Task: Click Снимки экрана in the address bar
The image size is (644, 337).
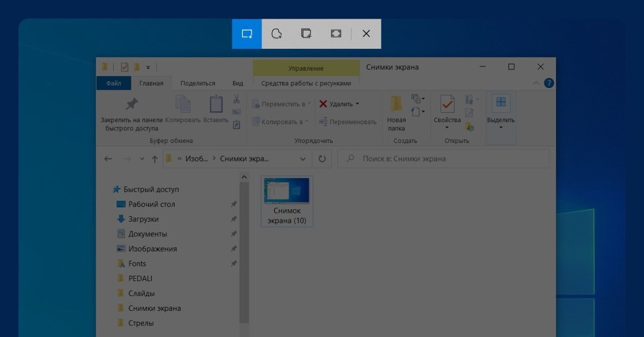Action: click(x=244, y=159)
